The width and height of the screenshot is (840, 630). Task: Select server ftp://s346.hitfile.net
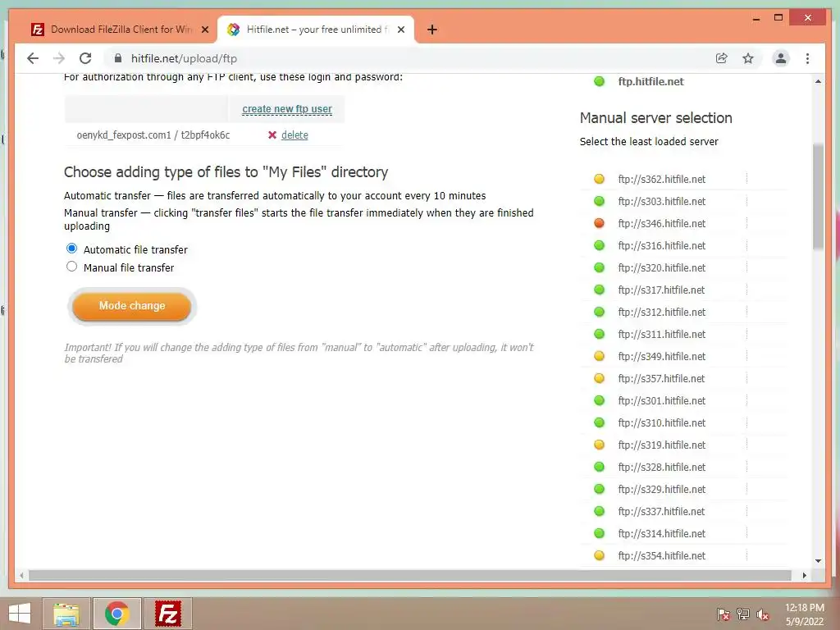662,223
